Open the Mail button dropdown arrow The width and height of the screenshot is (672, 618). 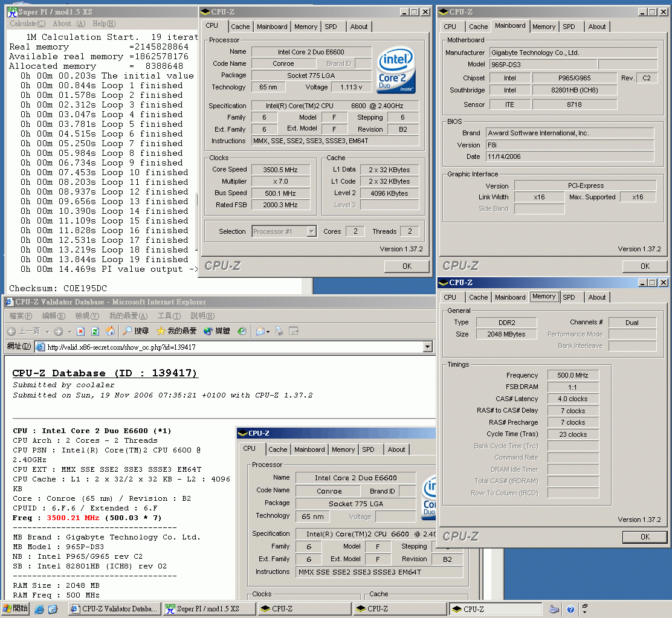[268, 332]
